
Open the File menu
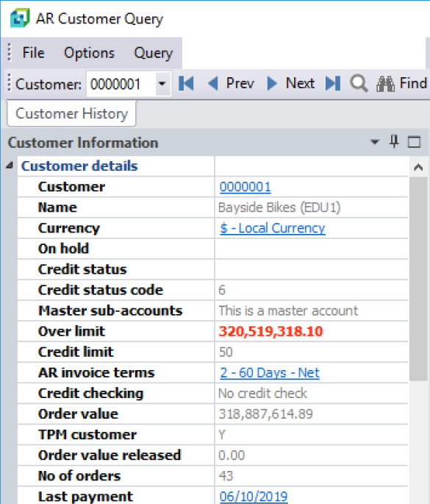click(33, 53)
